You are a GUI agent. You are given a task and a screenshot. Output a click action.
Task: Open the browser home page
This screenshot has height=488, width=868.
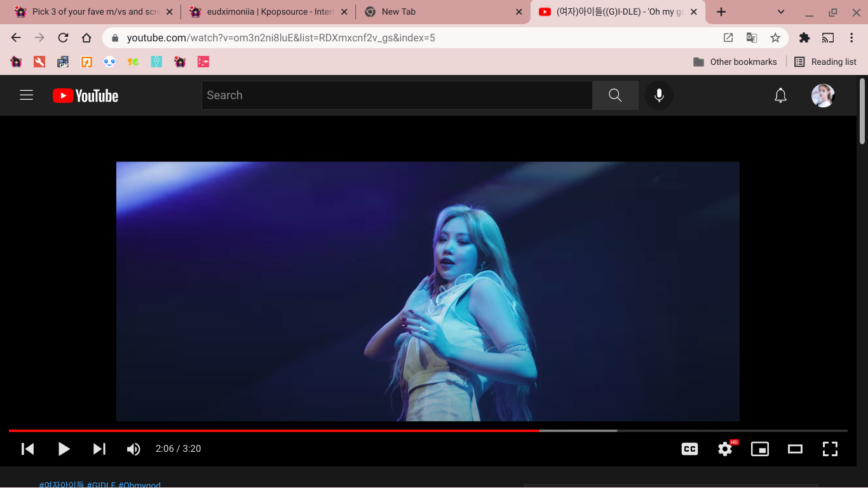pyautogui.click(x=86, y=37)
